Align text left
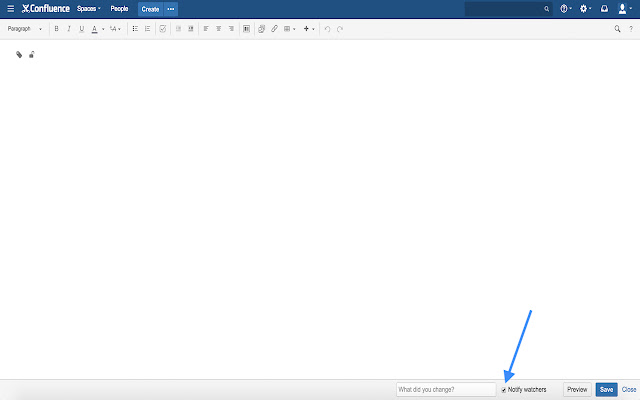This screenshot has height=400, width=640. click(206, 29)
